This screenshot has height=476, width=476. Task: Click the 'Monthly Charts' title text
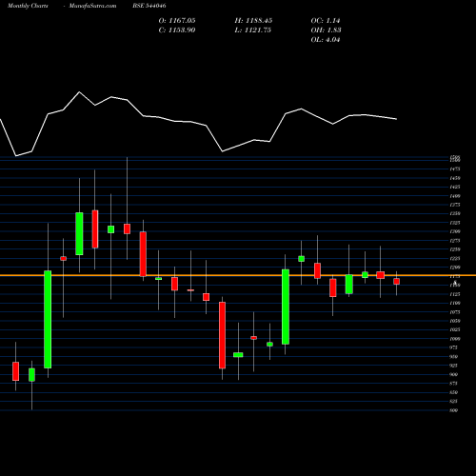(x=28, y=6)
